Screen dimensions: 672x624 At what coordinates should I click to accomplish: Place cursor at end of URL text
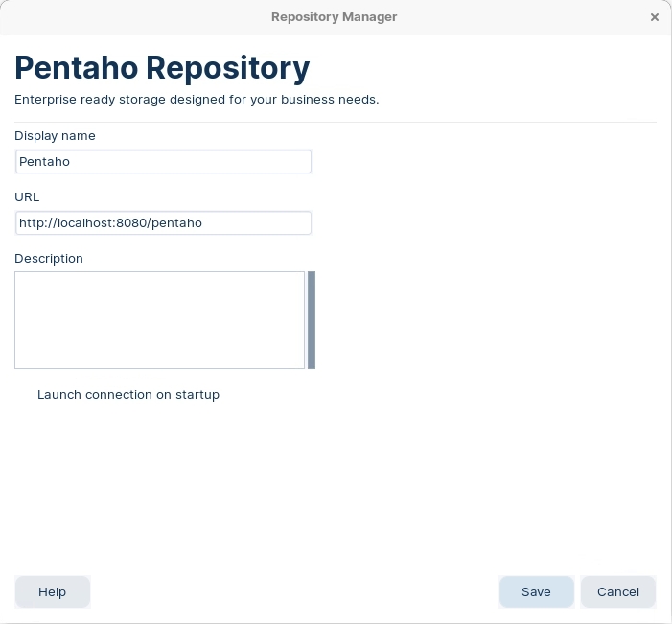203,222
